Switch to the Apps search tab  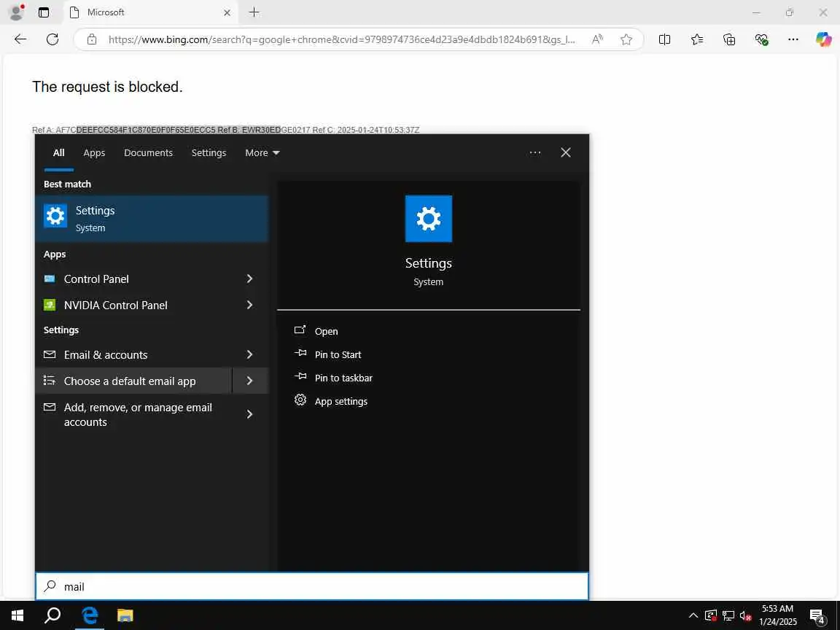(94, 152)
